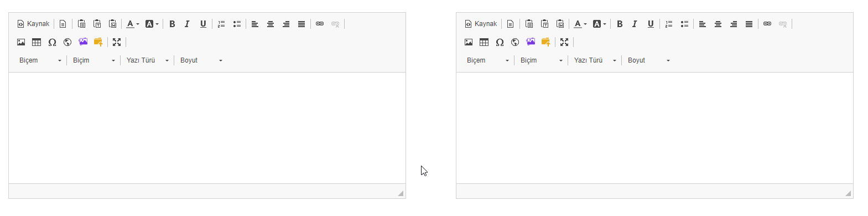This screenshot has height=216, width=868.
Task: Insert image in the right editor
Action: (469, 42)
